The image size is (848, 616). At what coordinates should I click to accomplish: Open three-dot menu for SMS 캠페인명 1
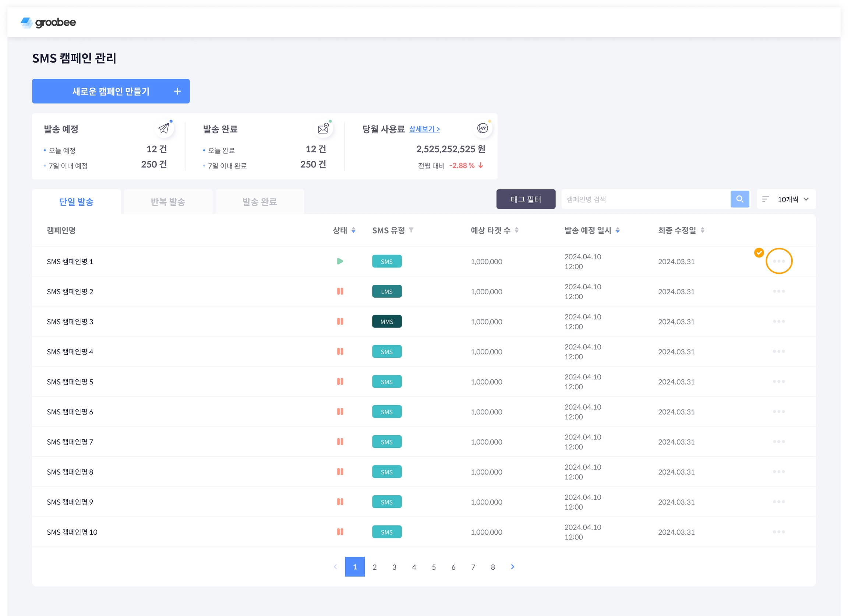(x=778, y=261)
